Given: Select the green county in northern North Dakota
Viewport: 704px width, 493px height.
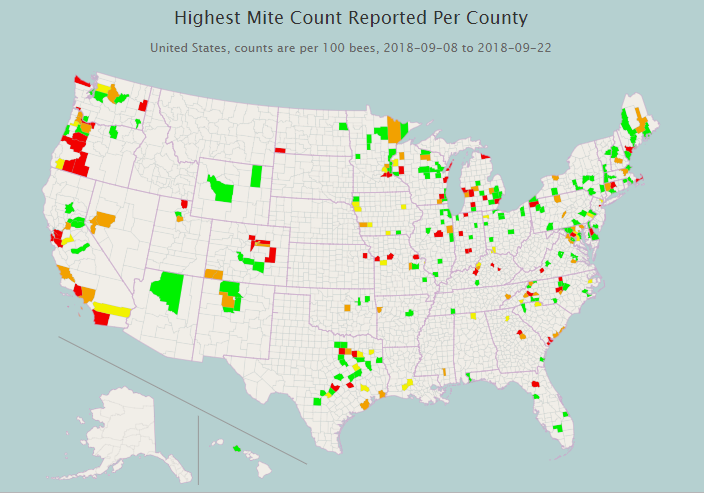Looking at the screenshot, I should click(343, 127).
